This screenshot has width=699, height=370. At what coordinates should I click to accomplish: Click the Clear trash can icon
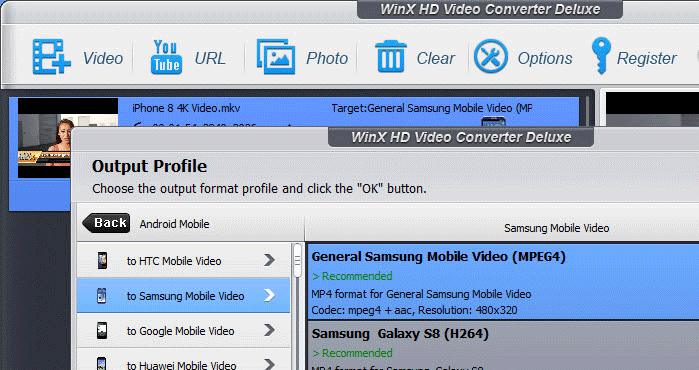point(391,57)
